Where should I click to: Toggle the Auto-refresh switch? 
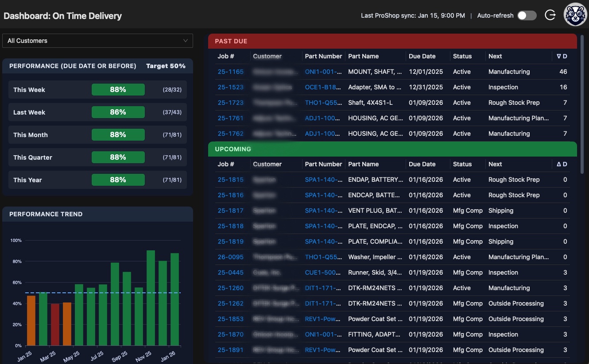(x=527, y=15)
